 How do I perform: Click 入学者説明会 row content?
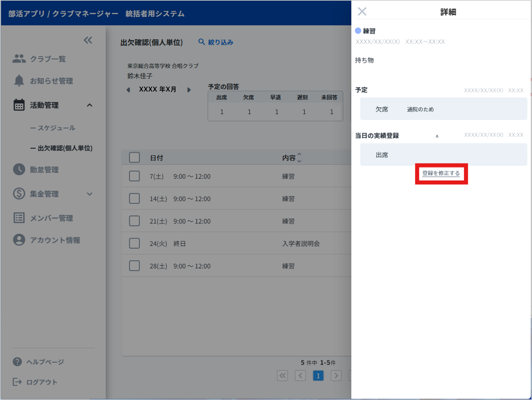coord(301,244)
